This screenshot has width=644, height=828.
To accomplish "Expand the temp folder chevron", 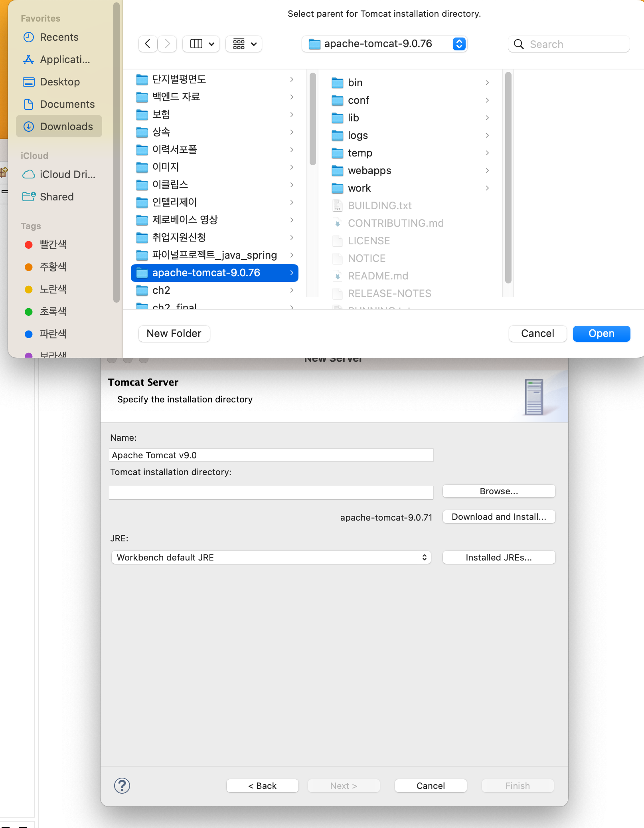I will (x=487, y=153).
